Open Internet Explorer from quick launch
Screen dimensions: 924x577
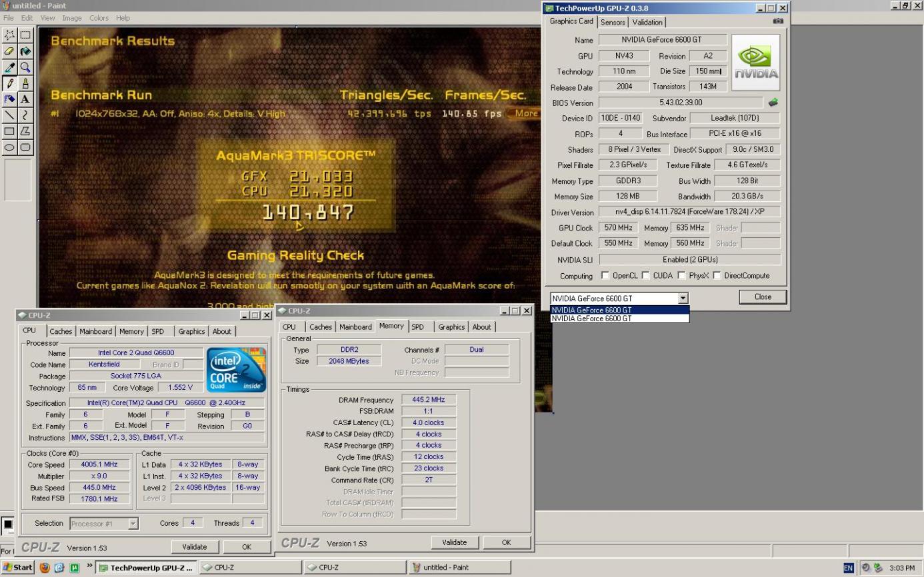pos(58,568)
